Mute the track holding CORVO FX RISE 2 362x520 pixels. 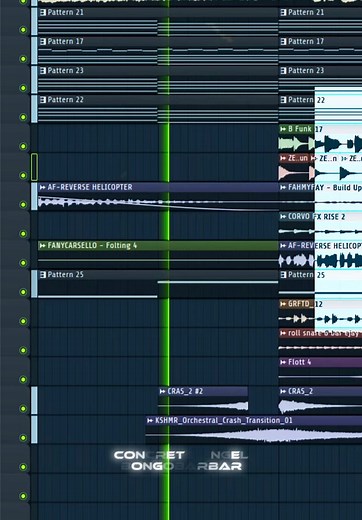point(23,234)
